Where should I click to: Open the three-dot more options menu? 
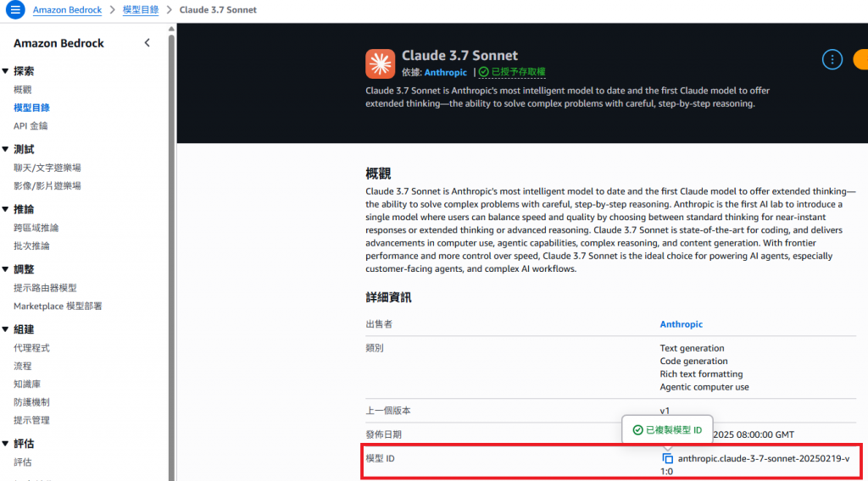[832, 59]
